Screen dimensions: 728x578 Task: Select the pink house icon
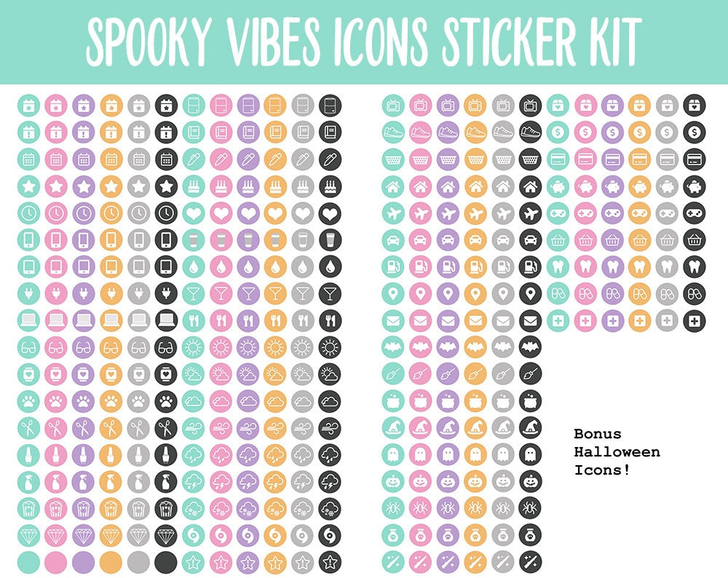pyautogui.click(x=421, y=186)
